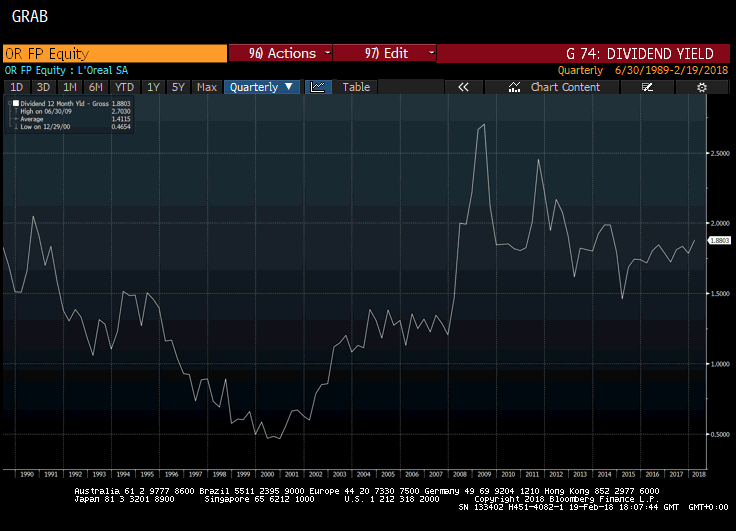The height and width of the screenshot is (531, 736).
Task: Choose the 5Y range button
Action: click(178, 87)
